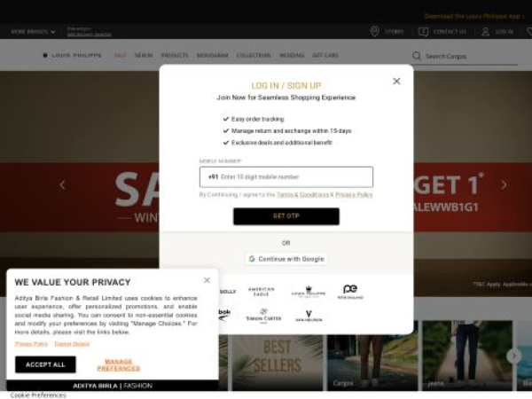Open Manage Preferences link
532x399 pixels.
(x=119, y=365)
